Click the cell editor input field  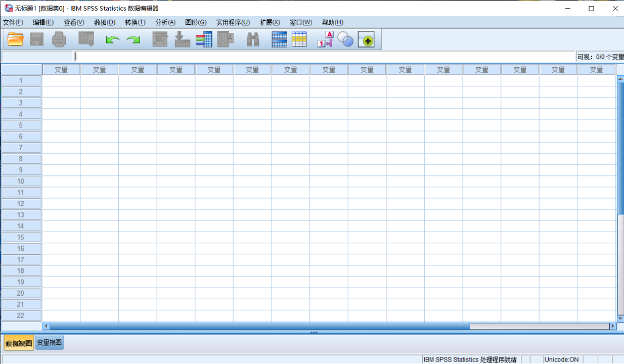(325, 57)
